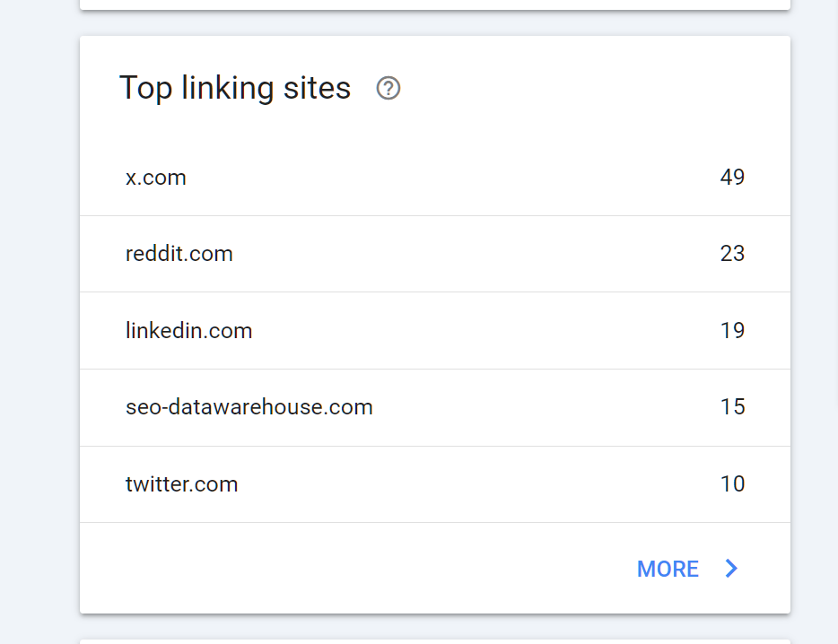This screenshot has width=838, height=644.
Task: Click the count 15 beside seo-datawarehouse.com
Action: tap(732, 407)
